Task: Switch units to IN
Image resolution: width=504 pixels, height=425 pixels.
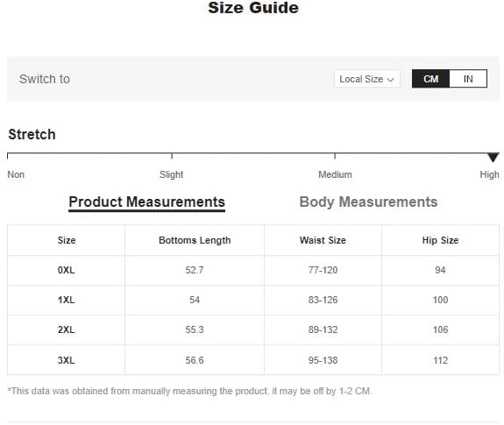Action: (x=468, y=79)
